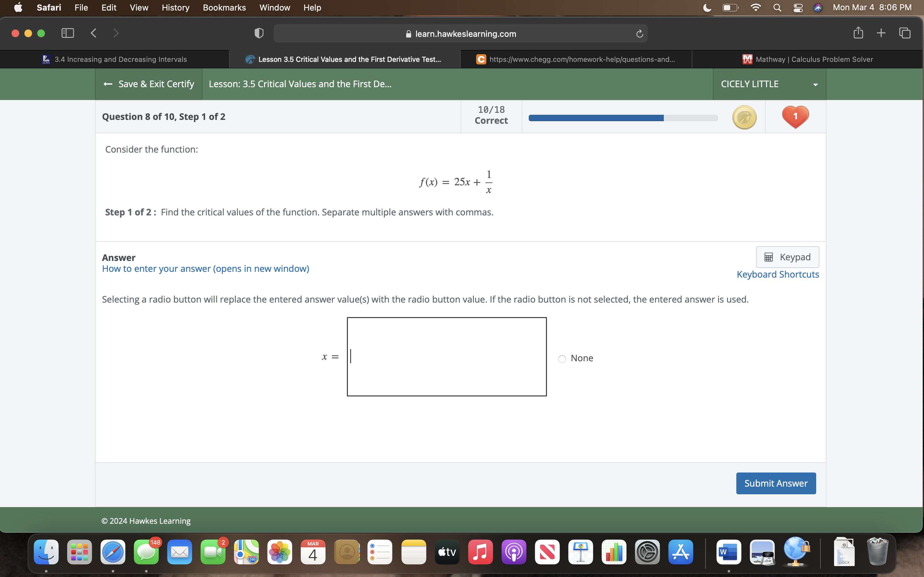Click inside the x= answer box
Viewport: 924px width, 577px height.
tap(446, 356)
